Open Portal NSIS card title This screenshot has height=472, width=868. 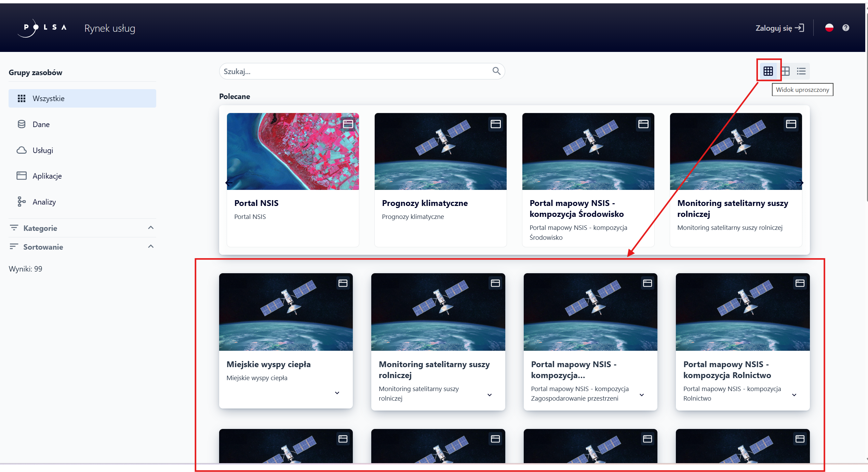pyautogui.click(x=256, y=203)
